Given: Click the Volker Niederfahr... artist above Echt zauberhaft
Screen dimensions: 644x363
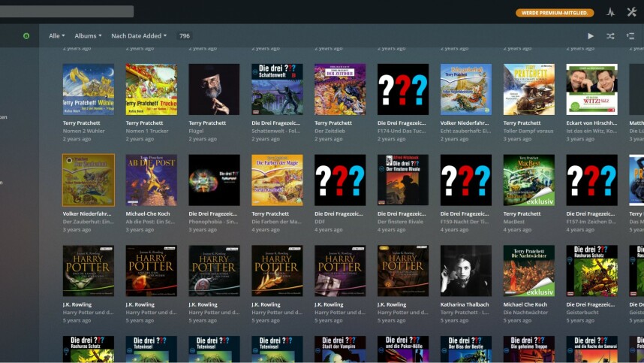Looking at the screenshot, I should pos(465,123).
